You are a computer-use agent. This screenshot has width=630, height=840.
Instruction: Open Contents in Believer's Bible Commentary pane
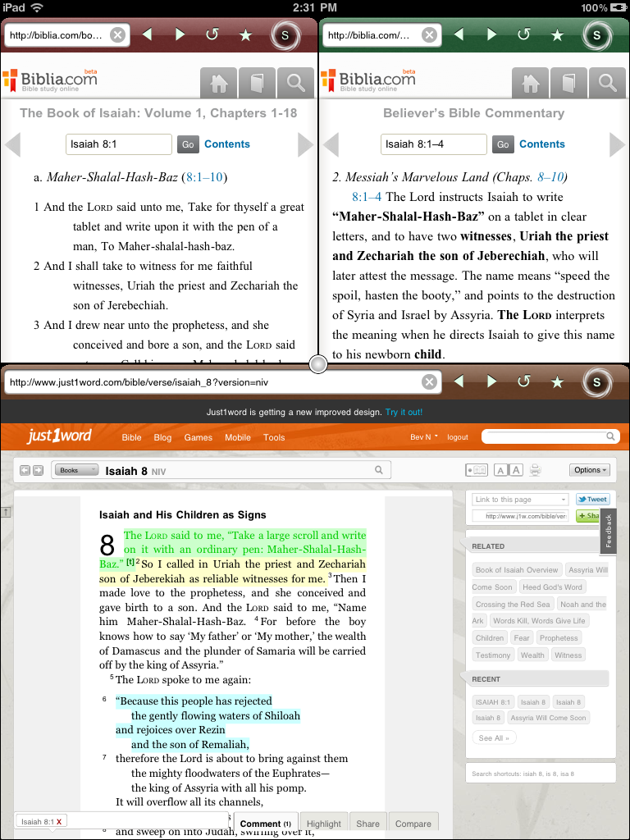click(542, 144)
